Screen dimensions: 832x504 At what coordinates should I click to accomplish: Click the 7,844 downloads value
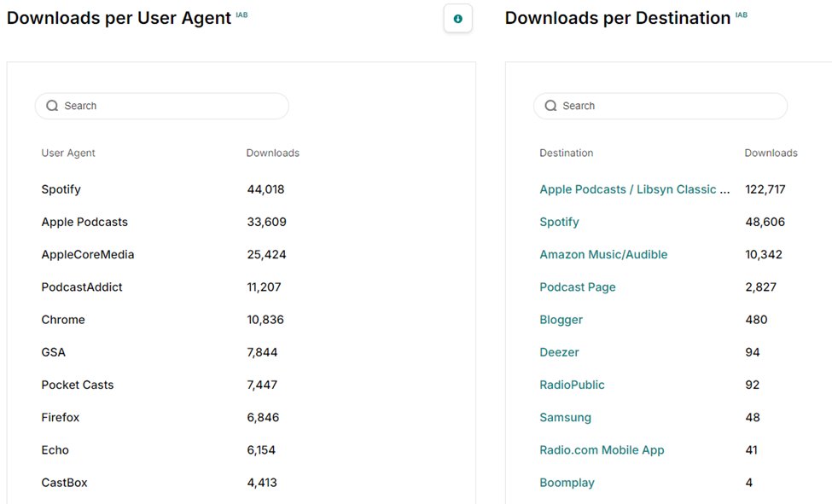coord(262,352)
